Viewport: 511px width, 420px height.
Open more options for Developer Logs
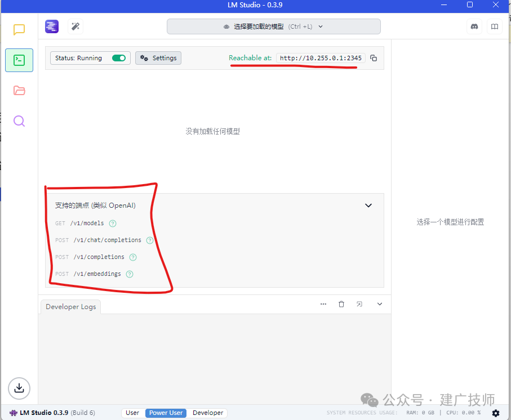coord(323,304)
